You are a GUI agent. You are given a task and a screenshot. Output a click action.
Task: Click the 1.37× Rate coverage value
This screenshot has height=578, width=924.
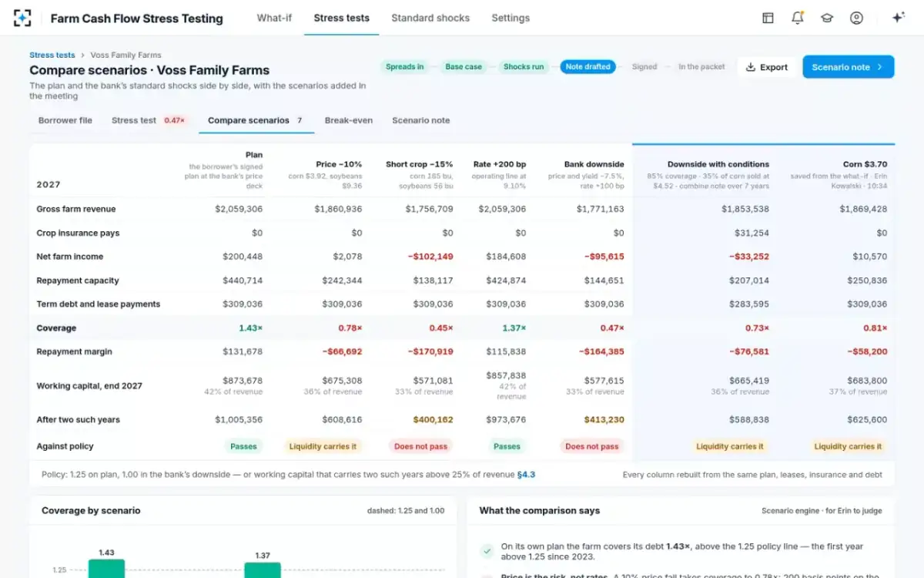tap(514, 328)
